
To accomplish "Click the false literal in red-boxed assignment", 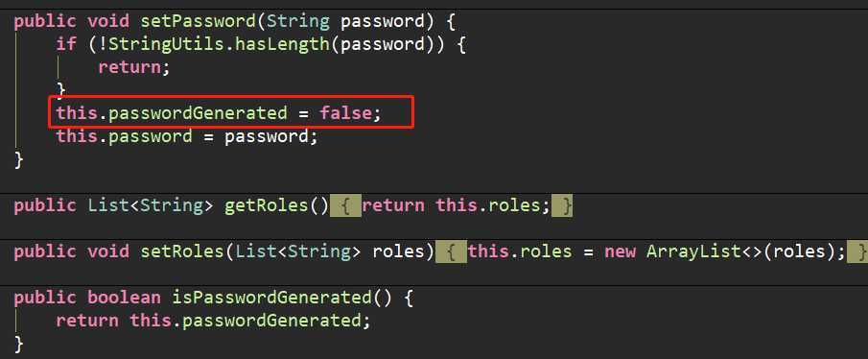I will [345, 113].
